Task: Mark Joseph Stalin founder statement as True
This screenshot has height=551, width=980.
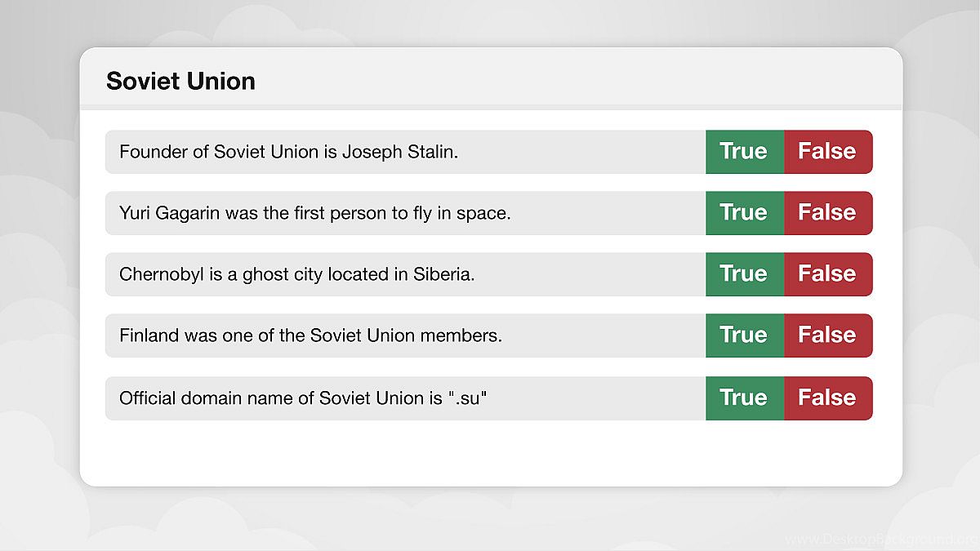Action: tap(744, 152)
